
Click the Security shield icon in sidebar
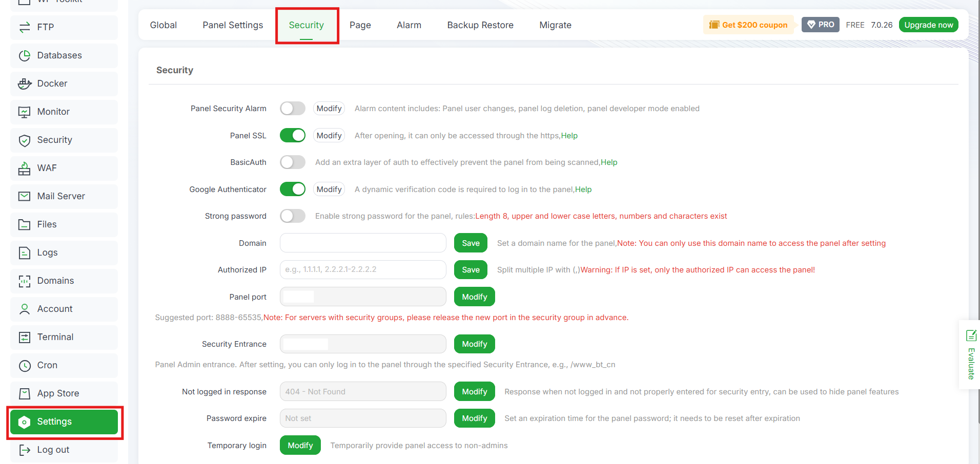point(25,140)
